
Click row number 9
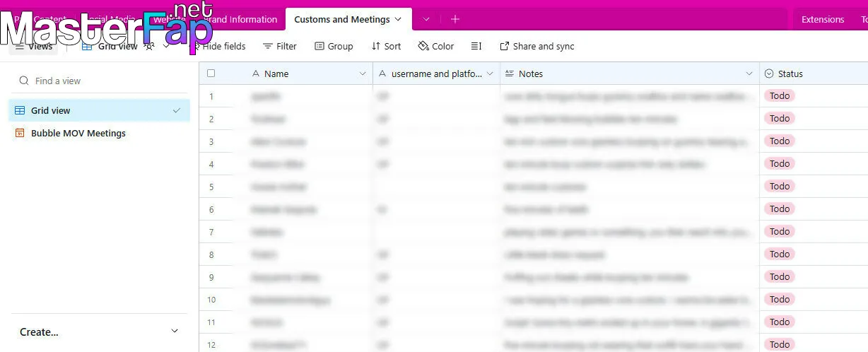(x=211, y=277)
